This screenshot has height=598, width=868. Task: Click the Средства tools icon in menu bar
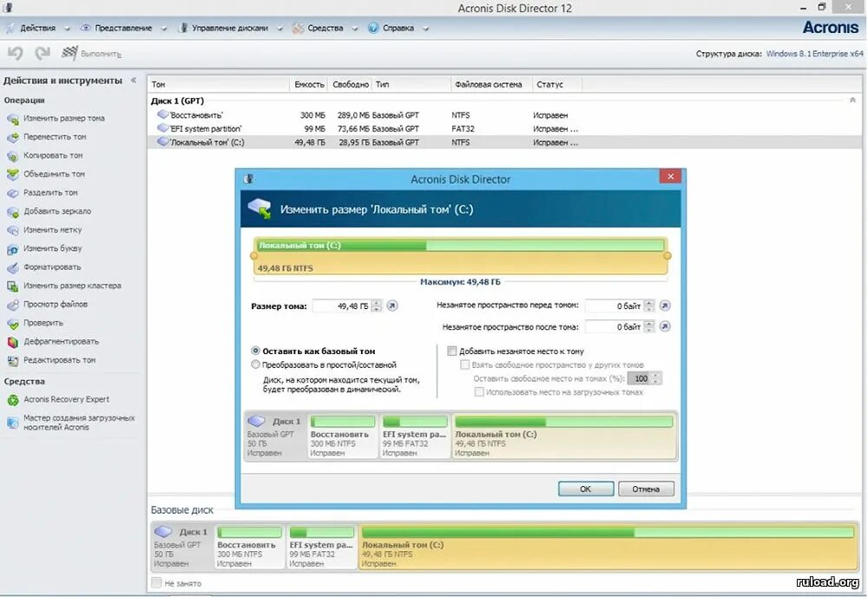(x=298, y=28)
